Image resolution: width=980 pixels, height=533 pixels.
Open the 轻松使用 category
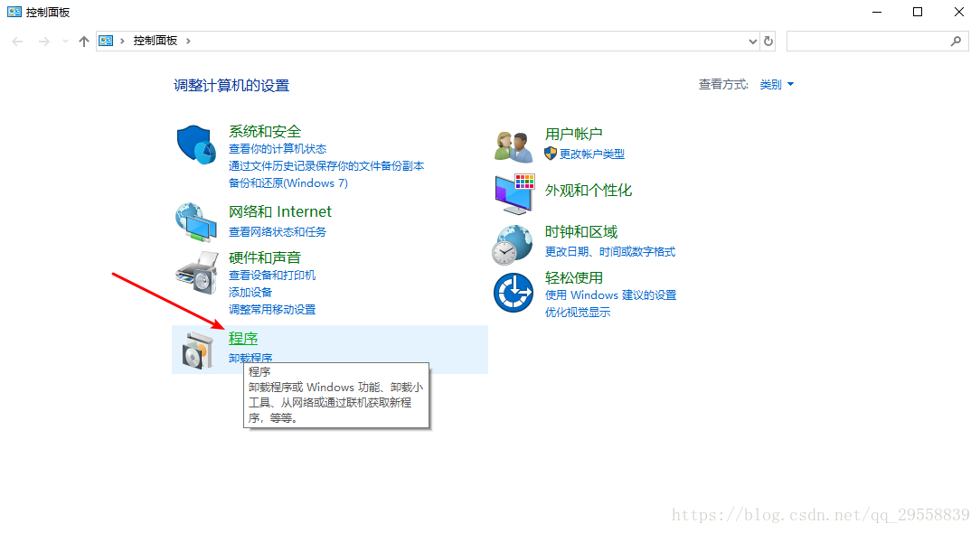tap(574, 277)
